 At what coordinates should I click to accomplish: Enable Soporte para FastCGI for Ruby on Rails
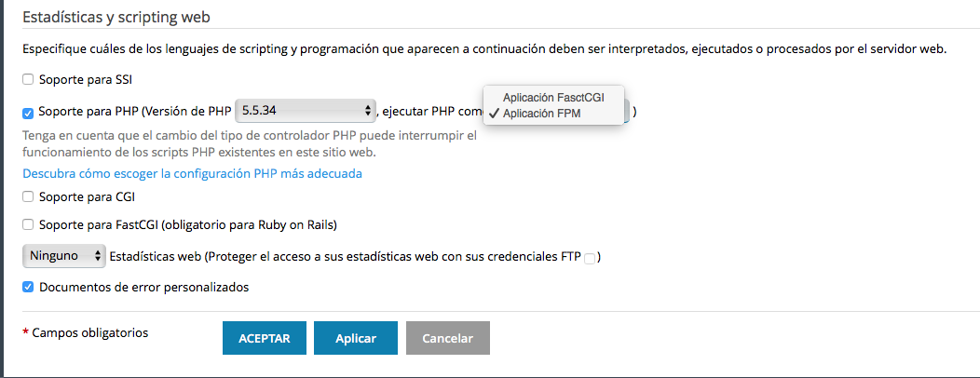coord(28,224)
